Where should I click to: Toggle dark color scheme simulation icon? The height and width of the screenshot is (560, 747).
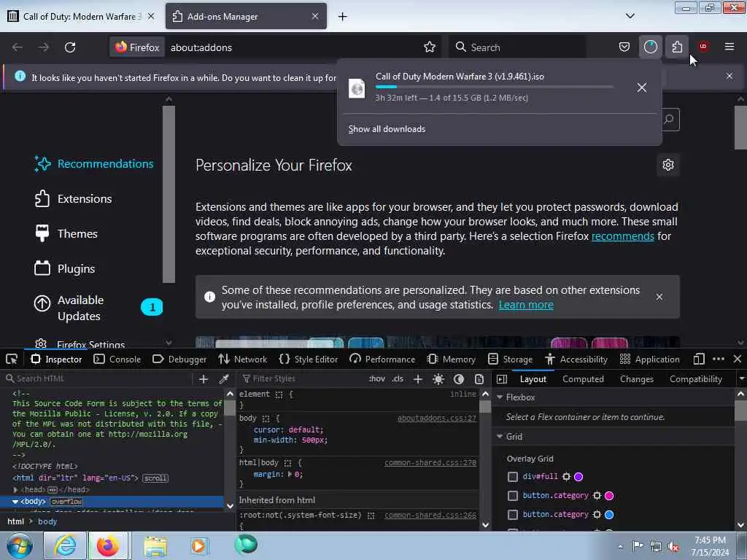tap(459, 379)
